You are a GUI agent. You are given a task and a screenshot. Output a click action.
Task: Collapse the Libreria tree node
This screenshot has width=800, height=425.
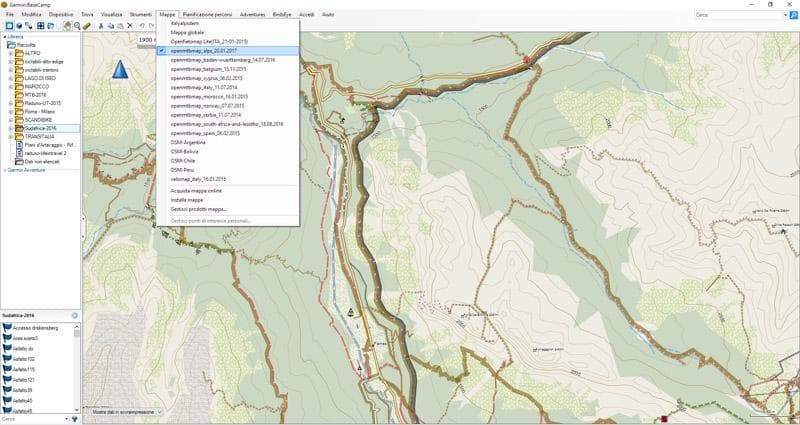(x=5, y=37)
